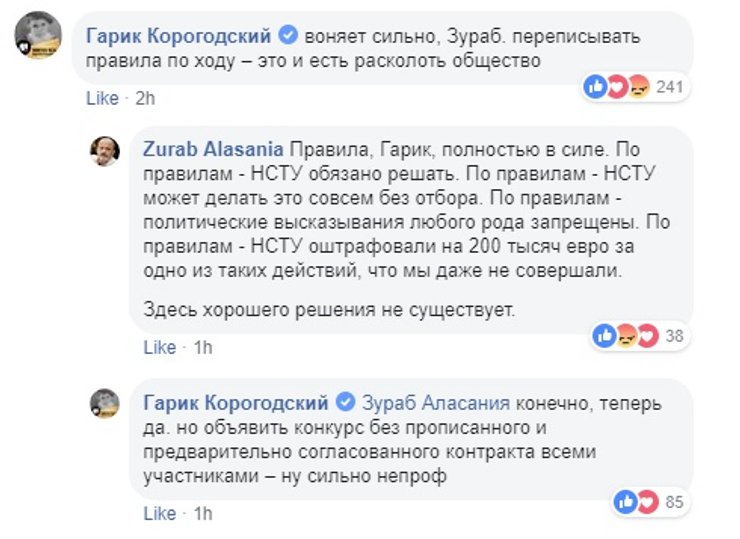
Task: Show the 241 reactions count list
Action: tap(669, 88)
